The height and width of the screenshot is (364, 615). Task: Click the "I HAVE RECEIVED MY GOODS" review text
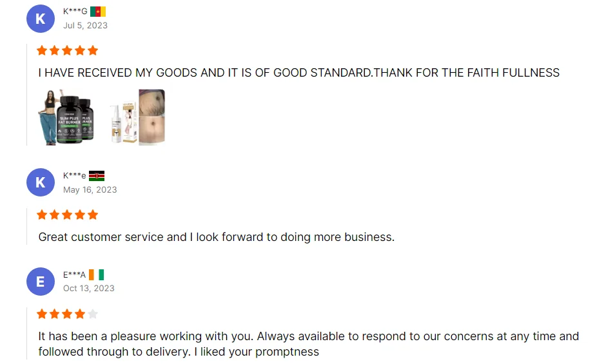[298, 73]
